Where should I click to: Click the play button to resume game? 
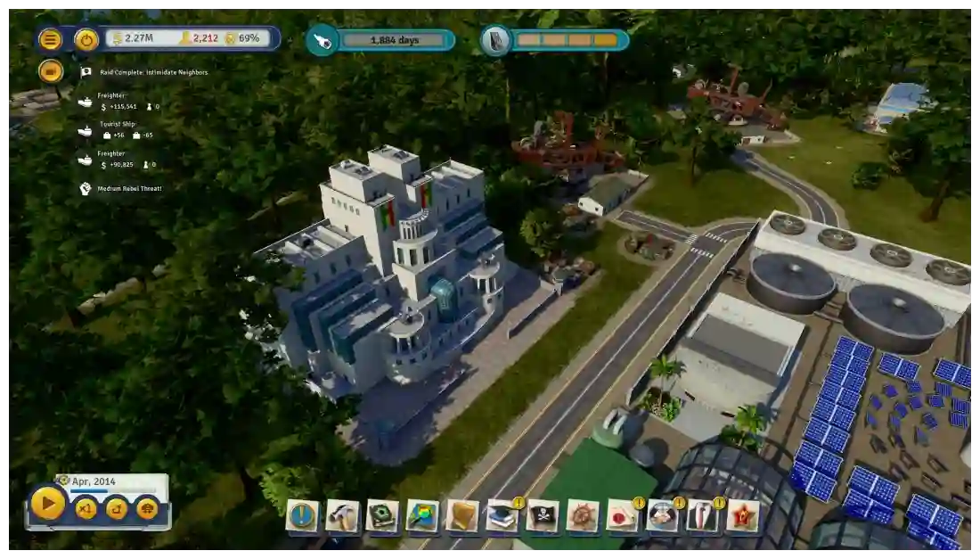(x=47, y=504)
